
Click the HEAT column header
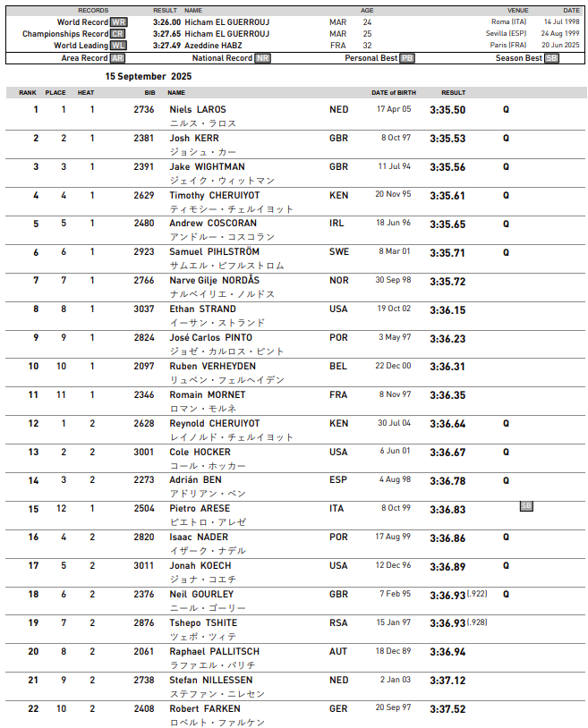[86, 92]
